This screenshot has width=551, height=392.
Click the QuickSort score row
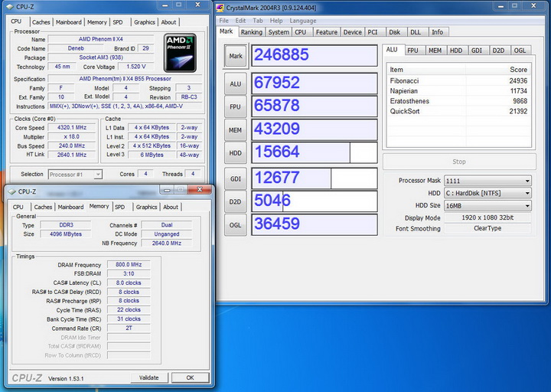tap(458, 112)
